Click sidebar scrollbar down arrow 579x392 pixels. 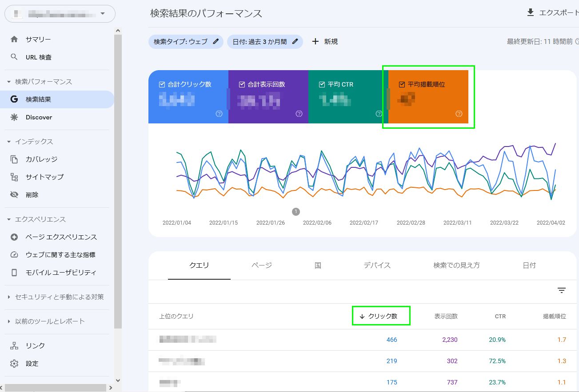coord(118,380)
